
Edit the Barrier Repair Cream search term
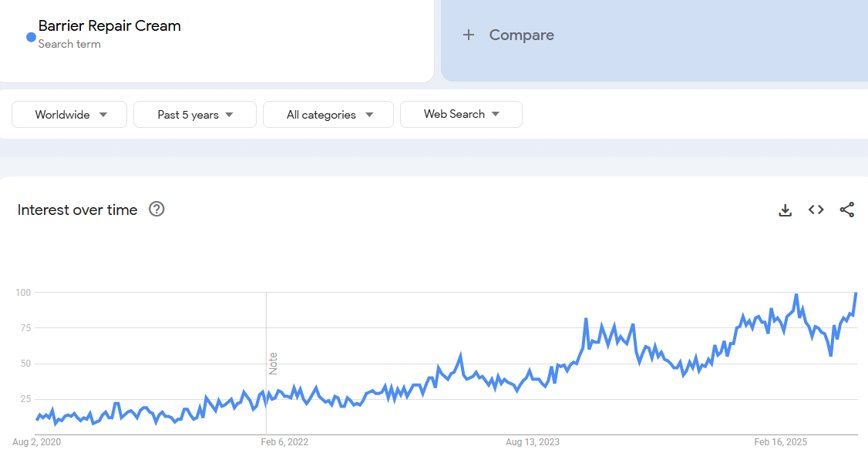pyautogui.click(x=109, y=26)
